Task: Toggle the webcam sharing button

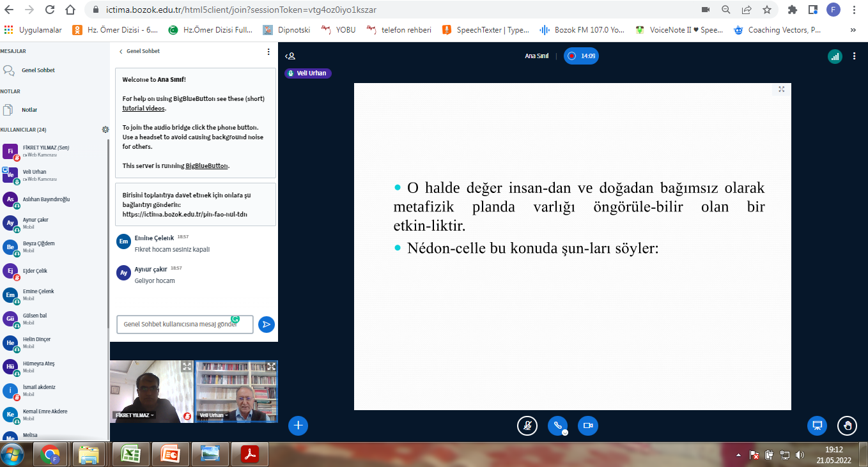Action: pyautogui.click(x=588, y=426)
